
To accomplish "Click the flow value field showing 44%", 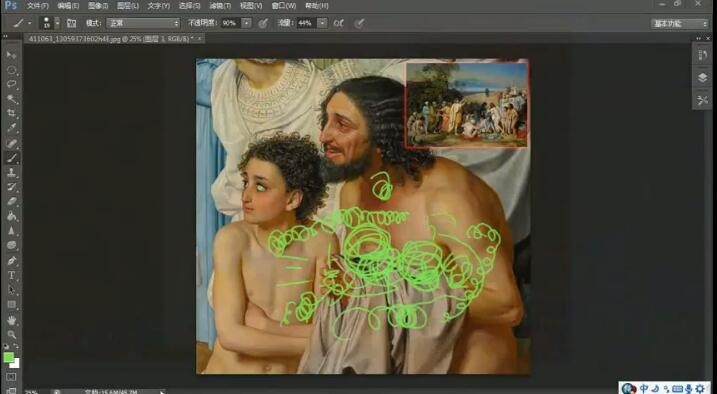I will point(306,23).
